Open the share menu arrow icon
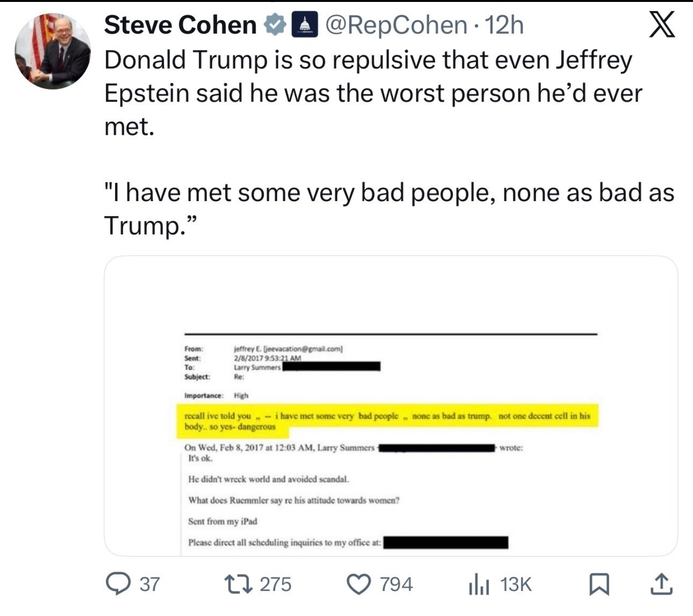The height and width of the screenshot is (616, 693). tap(662, 584)
